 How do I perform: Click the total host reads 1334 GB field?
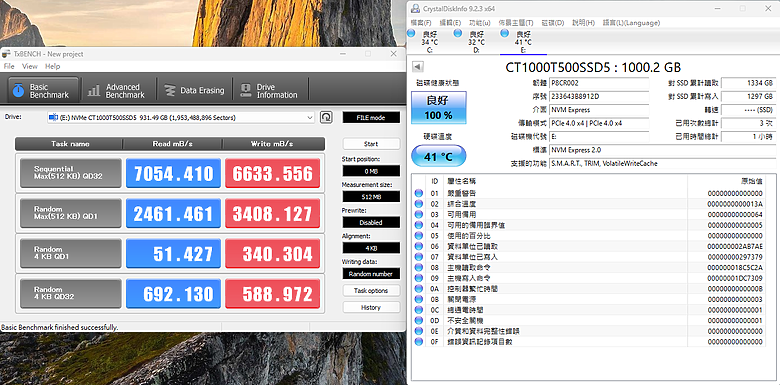748,83
